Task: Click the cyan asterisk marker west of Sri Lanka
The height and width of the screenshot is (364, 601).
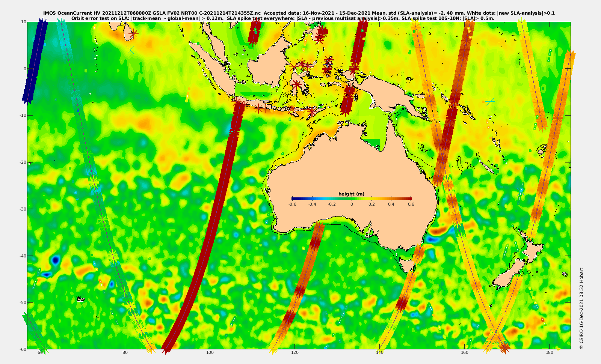Action: click(x=130, y=50)
